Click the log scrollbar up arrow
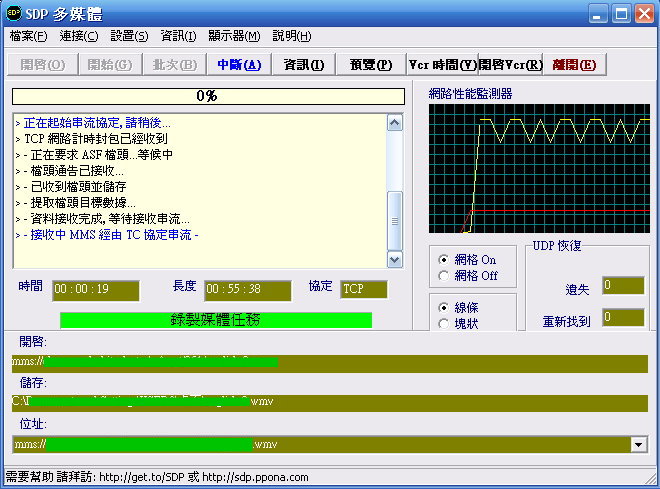This screenshot has height=489, width=660. pyautogui.click(x=394, y=123)
